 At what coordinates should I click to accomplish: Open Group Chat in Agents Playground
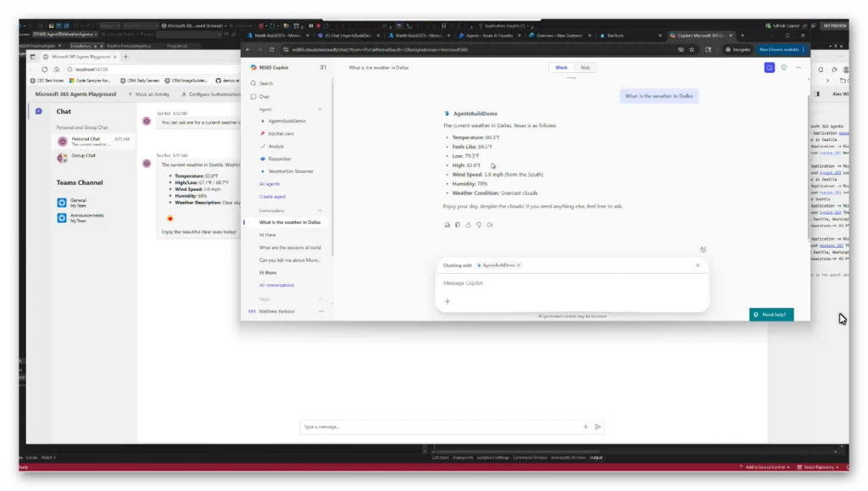(x=93, y=158)
